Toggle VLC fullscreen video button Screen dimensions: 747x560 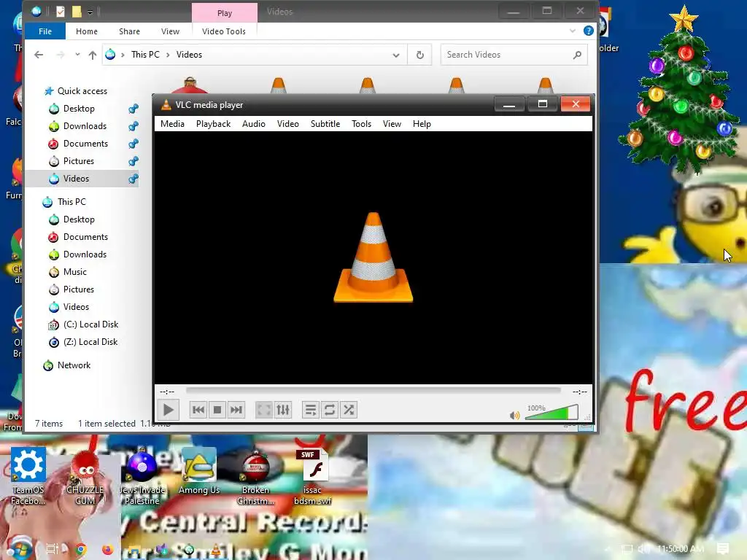pos(264,410)
